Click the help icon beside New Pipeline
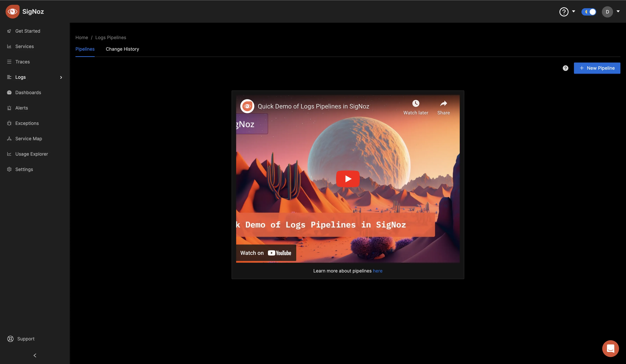 (565, 68)
